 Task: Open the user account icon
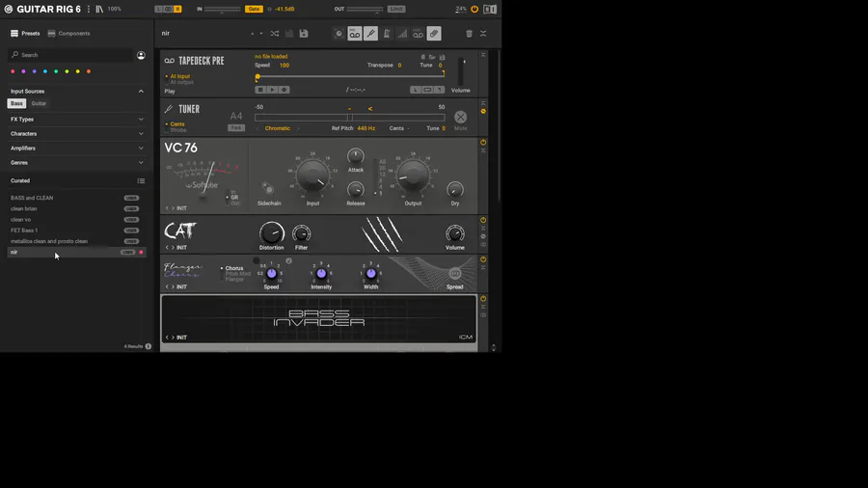click(x=141, y=55)
